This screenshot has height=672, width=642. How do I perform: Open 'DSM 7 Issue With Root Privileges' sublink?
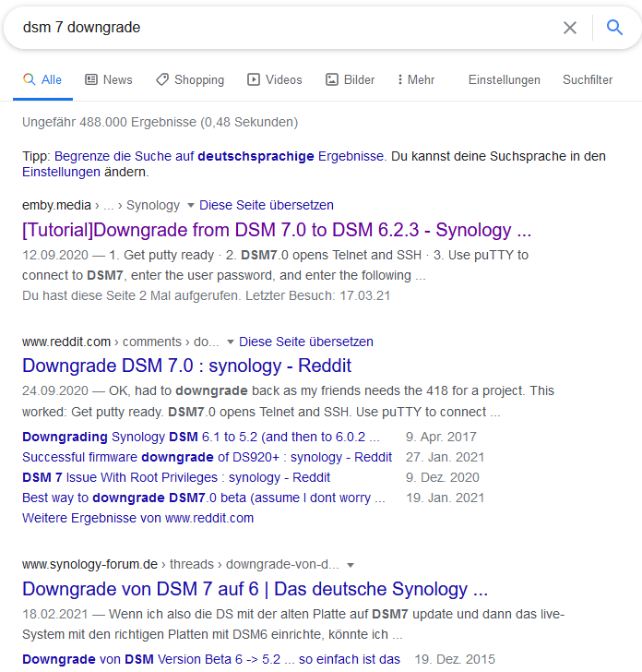coord(176,477)
